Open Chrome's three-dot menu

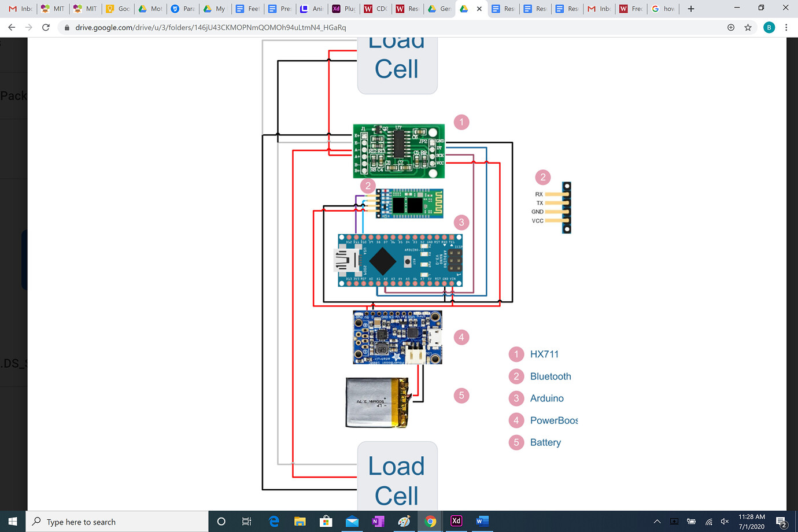[x=786, y=27]
